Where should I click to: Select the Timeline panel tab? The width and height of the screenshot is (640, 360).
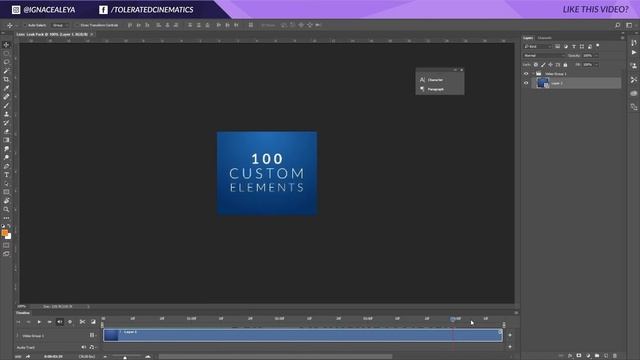[x=23, y=313]
